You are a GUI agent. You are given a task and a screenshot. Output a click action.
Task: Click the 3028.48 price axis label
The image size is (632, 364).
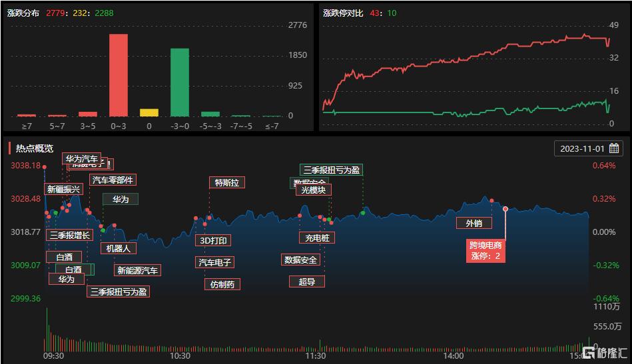(25, 198)
